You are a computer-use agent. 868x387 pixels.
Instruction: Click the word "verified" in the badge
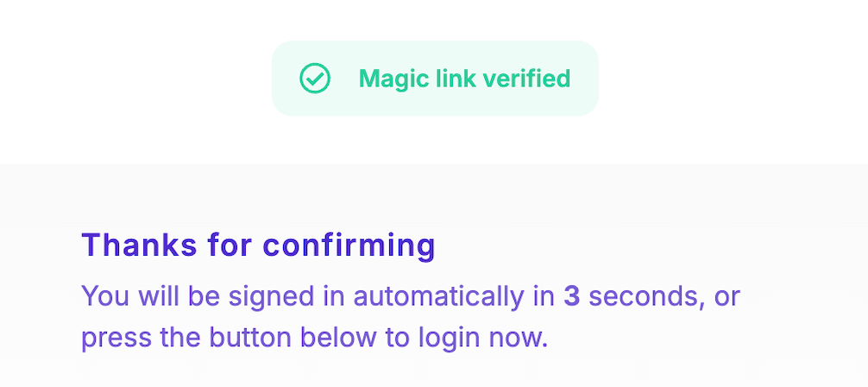(x=526, y=79)
